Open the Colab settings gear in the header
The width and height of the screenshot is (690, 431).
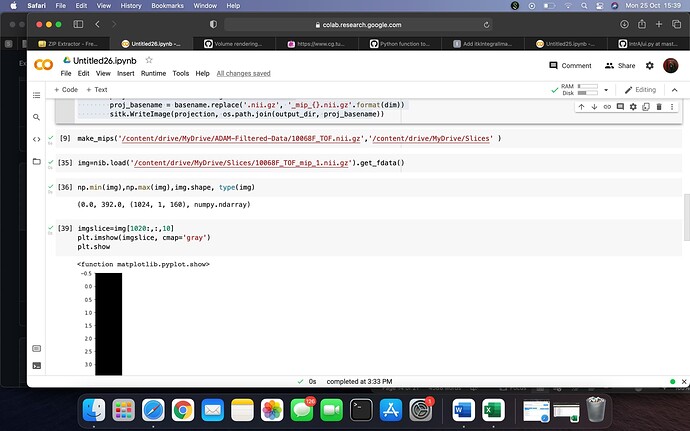pos(650,66)
